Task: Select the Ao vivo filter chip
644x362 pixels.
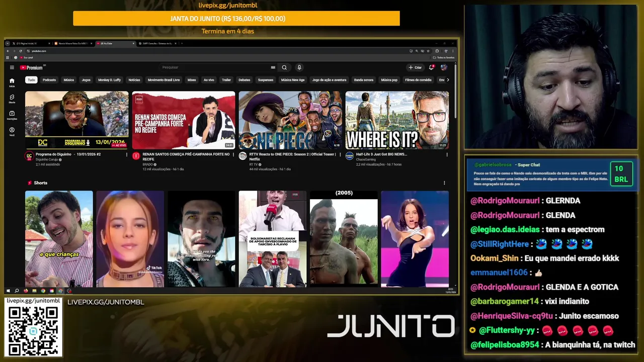Action: 209,80
